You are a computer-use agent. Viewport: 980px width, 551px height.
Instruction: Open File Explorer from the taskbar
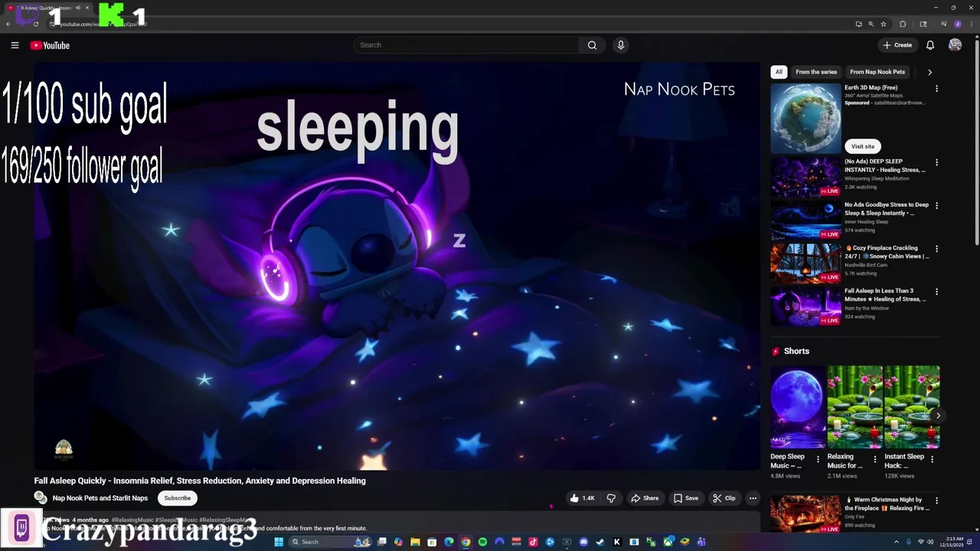tap(415, 542)
